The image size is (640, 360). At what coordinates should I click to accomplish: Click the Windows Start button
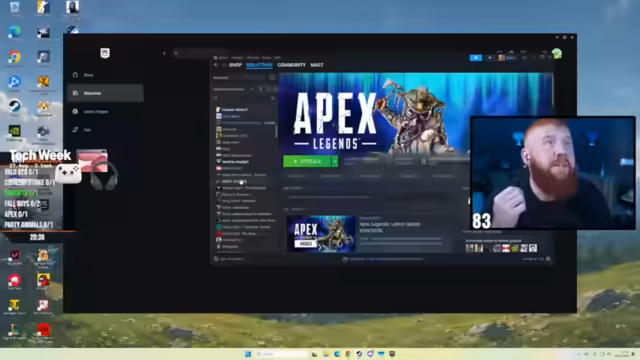click(x=248, y=354)
